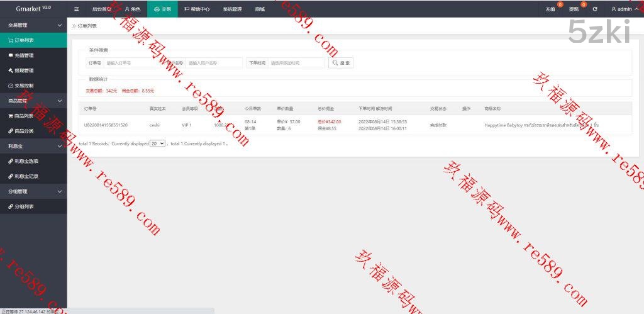Open 利息宝选项 in the sidebar
This screenshot has width=644, height=314.
coord(26,161)
